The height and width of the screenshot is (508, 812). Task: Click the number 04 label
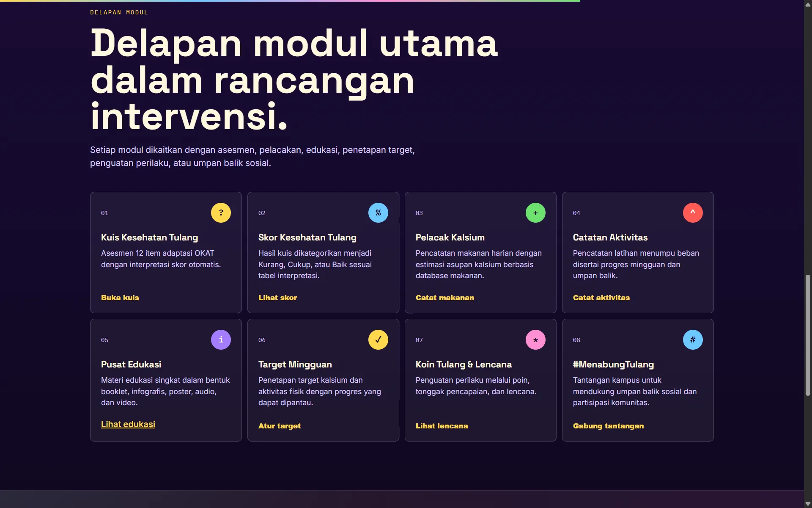tap(576, 213)
